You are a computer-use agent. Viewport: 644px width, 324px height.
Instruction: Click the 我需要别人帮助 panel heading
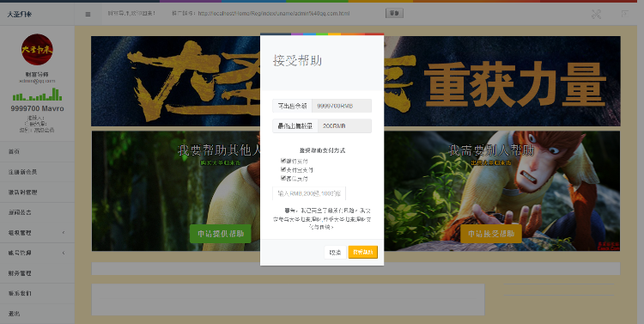point(492,150)
